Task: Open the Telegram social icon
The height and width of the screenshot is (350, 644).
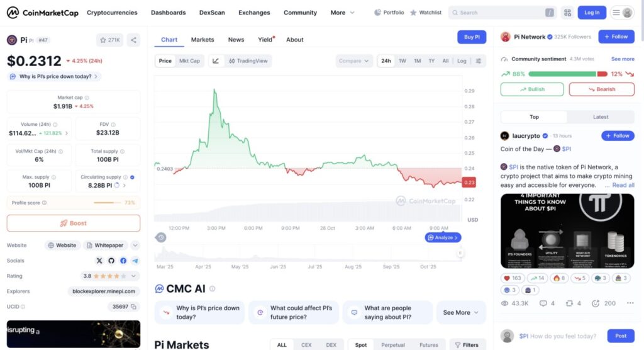Action: [x=135, y=261]
